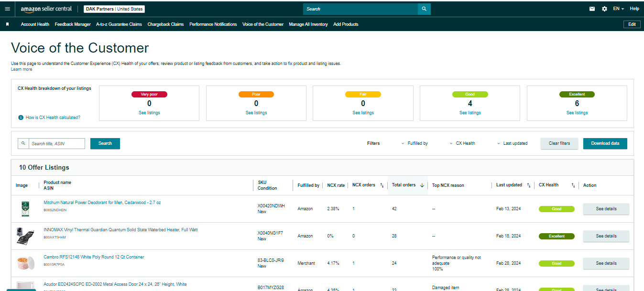See listings under Very poor
This screenshot has width=644, height=291.
(x=149, y=113)
